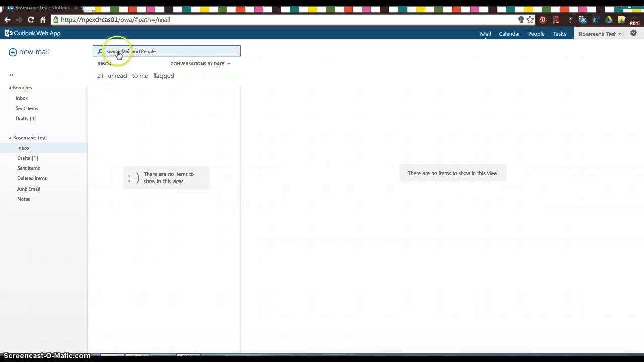Open Conversations by Date sort dropdown
This screenshot has width=644, height=362.
[200, 64]
